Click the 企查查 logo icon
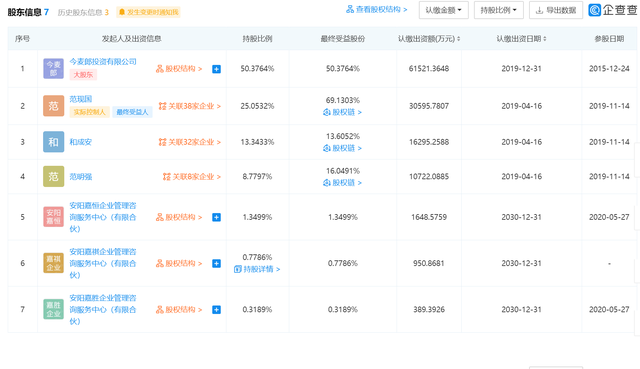Screen dimensions: 640x369 [x=594, y=10]
